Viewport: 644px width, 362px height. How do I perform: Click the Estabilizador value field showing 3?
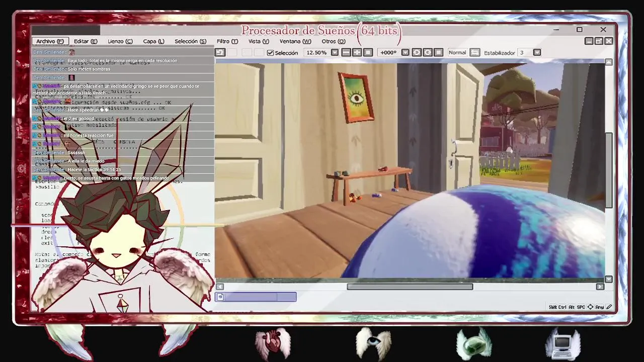tap(525, 53)
